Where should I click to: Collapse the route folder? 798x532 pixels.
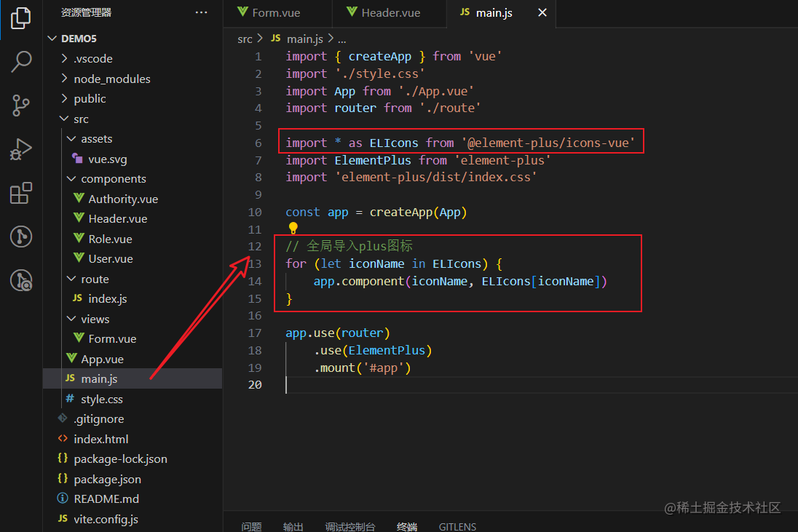(71, 279)
